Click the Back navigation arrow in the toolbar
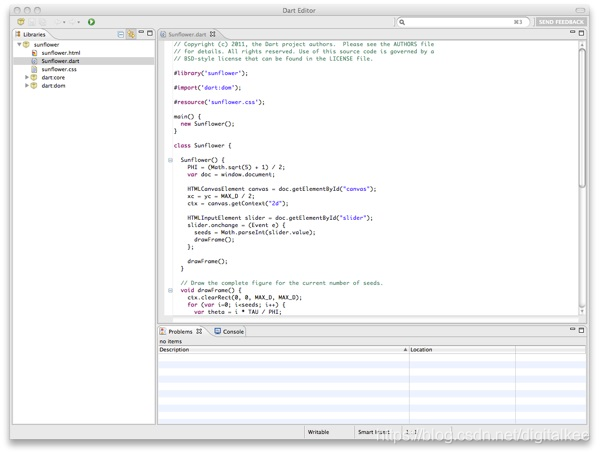600x454 pixels. coord(58,22)
